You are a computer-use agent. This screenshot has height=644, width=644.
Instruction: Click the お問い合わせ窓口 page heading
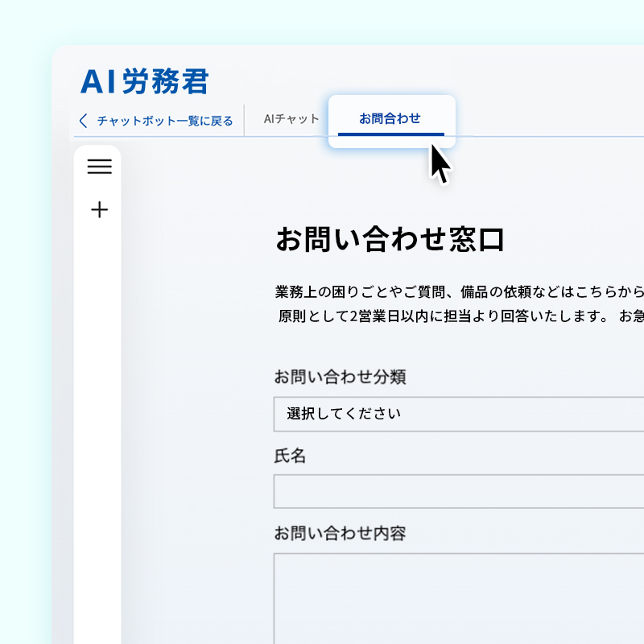(390, 240)
